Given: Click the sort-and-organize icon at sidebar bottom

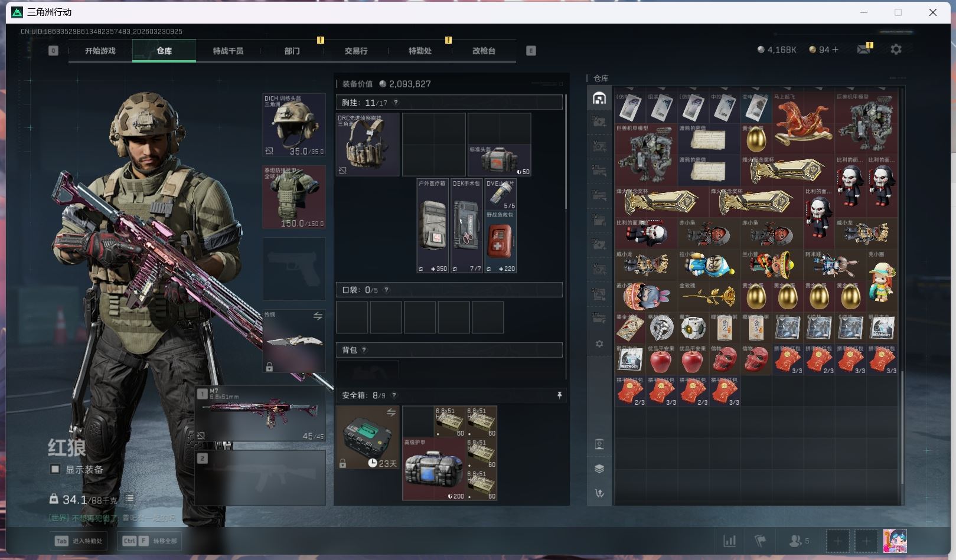Looking at the screenshot, I should tap(599, 493).
